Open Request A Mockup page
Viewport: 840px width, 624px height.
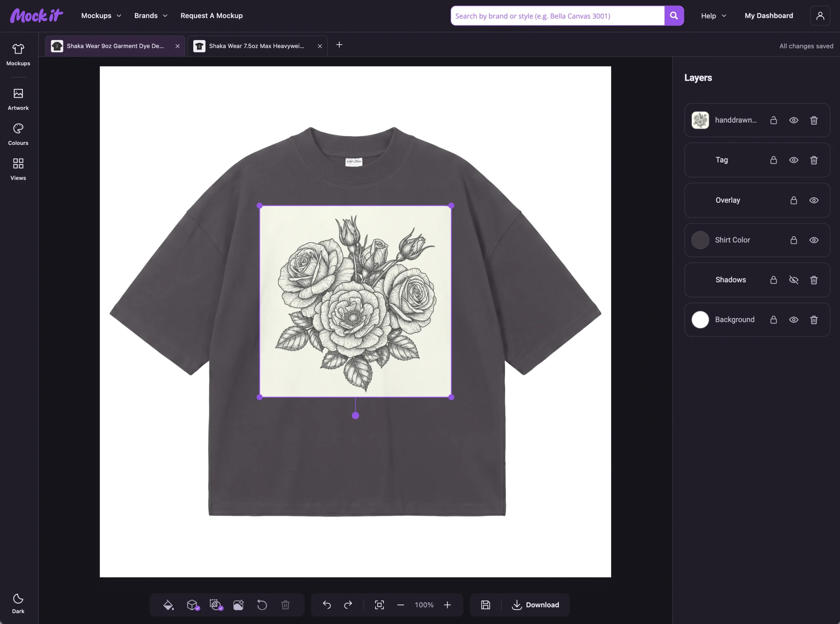(212, 15)
